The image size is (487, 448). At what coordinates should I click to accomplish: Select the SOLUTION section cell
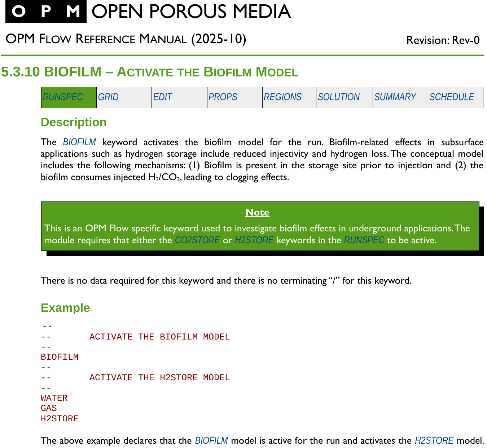339,97
